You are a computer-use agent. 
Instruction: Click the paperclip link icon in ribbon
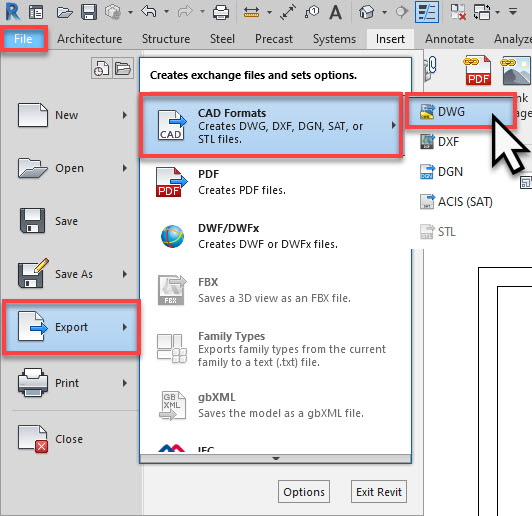(431, 69)
